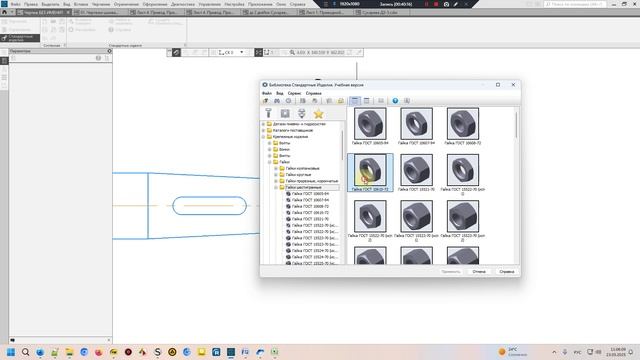Viewport: 640px width, 360px height.
Task: Click the Стандартные изделия ribbon button
Action: point(20,38)
